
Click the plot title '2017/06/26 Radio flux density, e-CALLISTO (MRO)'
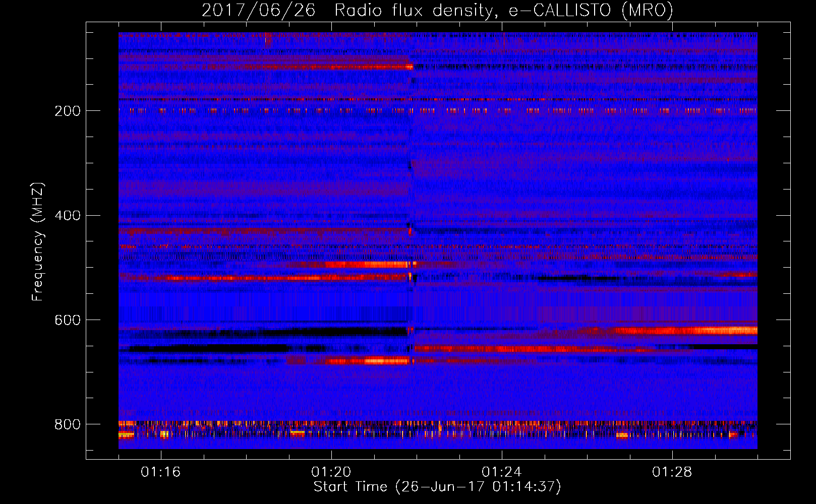pyautogui.click(x=437, y=10)
